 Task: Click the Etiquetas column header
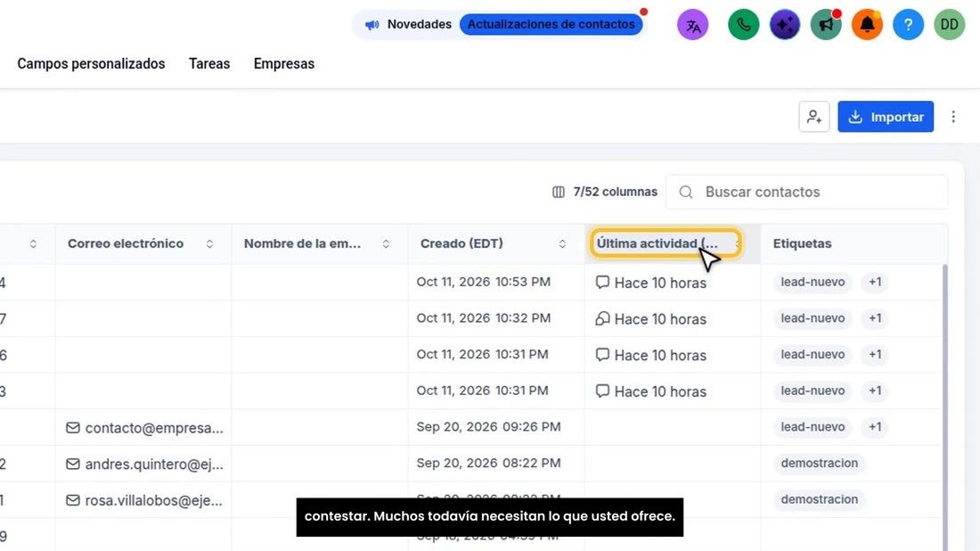pyautogui.click(x=802, y=244)
